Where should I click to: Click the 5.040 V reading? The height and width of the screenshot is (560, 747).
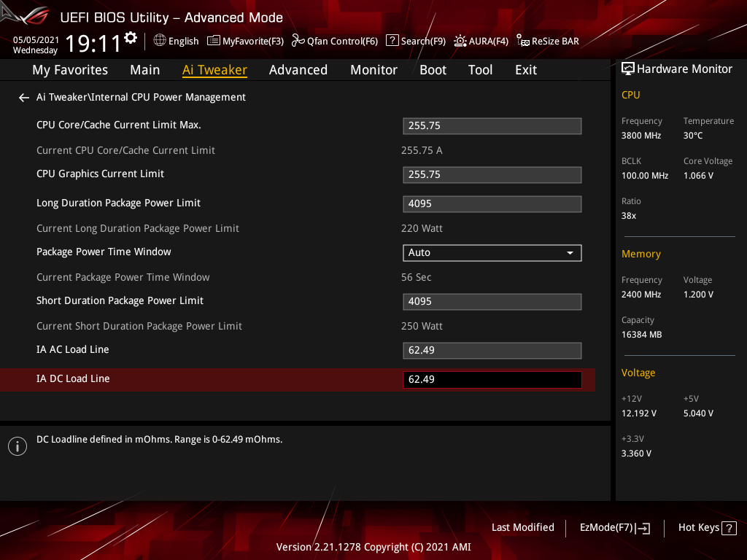[x=698, y=413]
